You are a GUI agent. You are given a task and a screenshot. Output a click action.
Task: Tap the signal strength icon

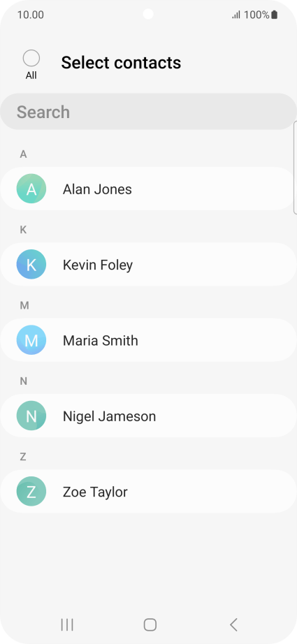tap(236, 15)
